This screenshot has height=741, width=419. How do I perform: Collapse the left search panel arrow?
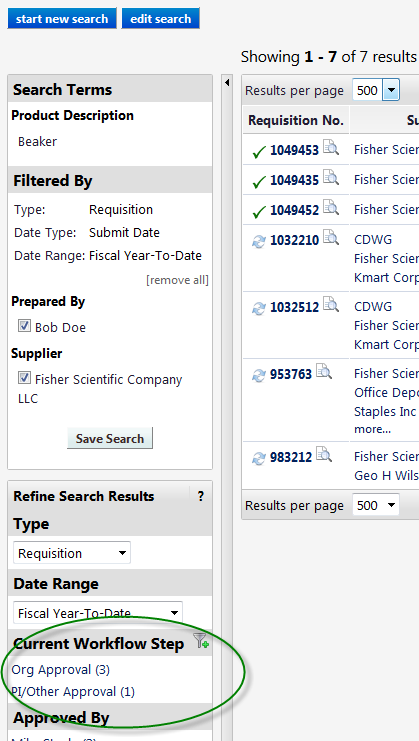(227, 83)
